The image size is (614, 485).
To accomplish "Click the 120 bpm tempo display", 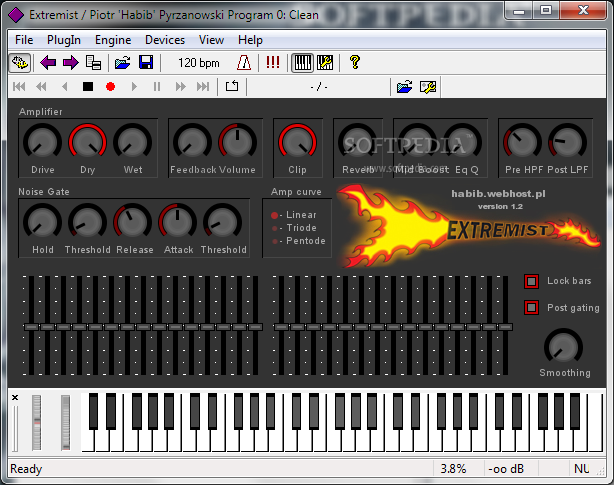I will (x=199, y=63).
